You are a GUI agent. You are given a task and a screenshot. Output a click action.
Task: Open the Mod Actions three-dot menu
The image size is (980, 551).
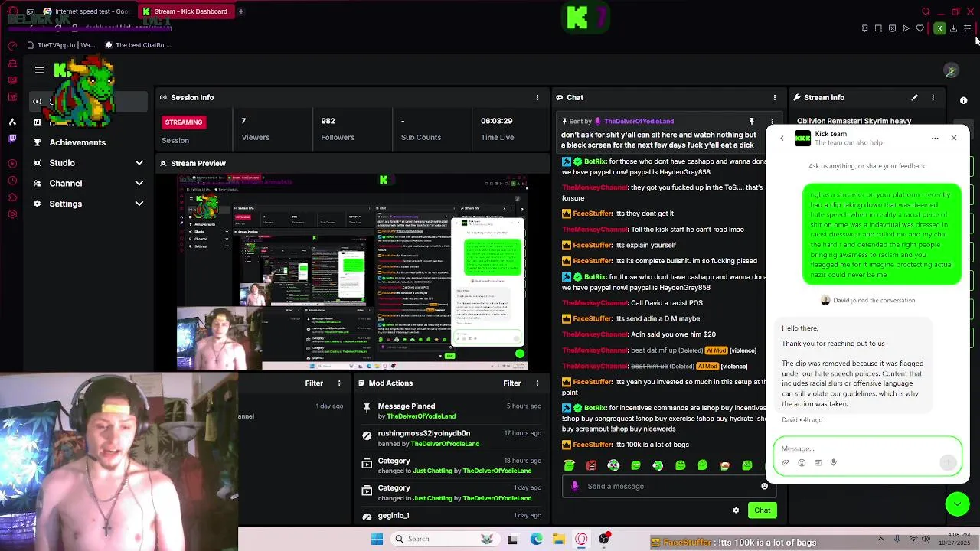pos(537,383)
